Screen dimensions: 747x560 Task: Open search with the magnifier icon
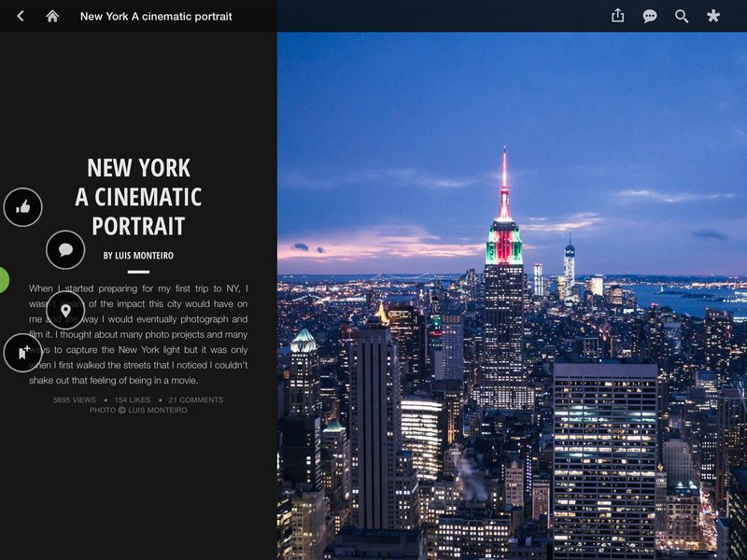coord(682,16)
